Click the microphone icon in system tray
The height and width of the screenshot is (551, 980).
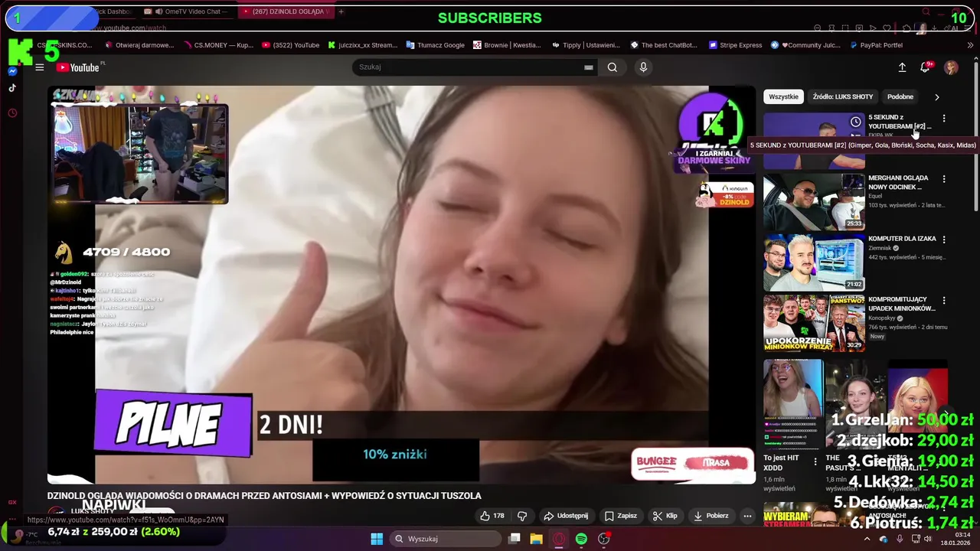click(x=900, y=539)
